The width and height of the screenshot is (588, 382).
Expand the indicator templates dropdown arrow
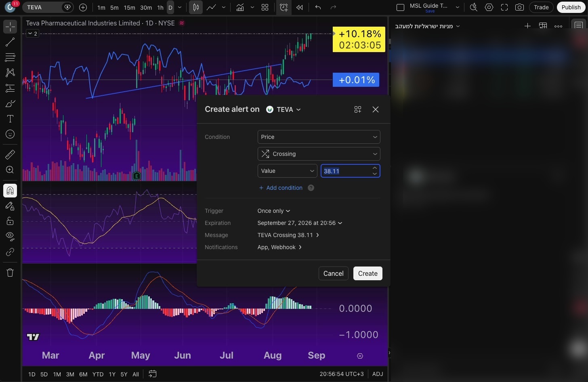pyautogui.click(x=252, y=7)
